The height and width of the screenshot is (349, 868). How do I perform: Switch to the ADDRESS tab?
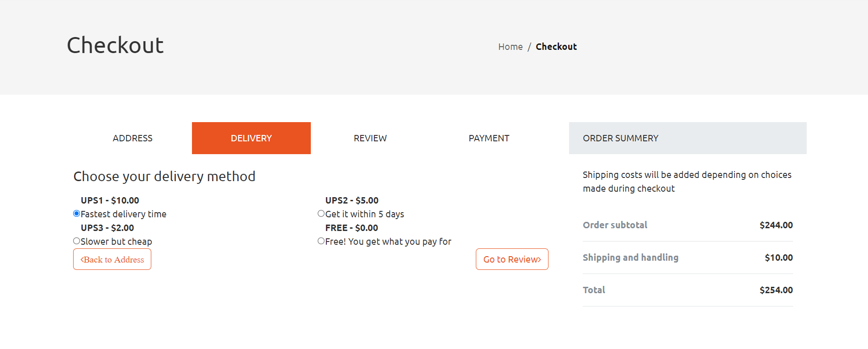click(x=133, y=138)
